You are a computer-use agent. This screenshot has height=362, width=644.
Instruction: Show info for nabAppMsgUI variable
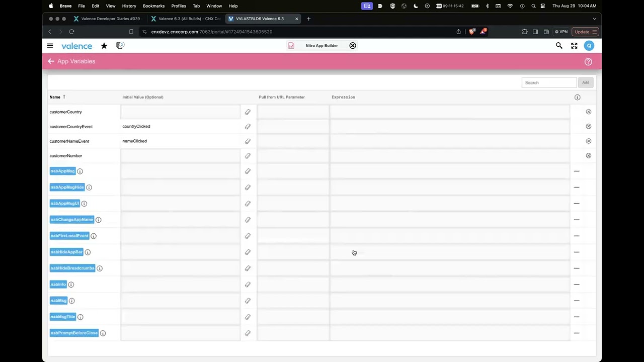tap(84, 204)
